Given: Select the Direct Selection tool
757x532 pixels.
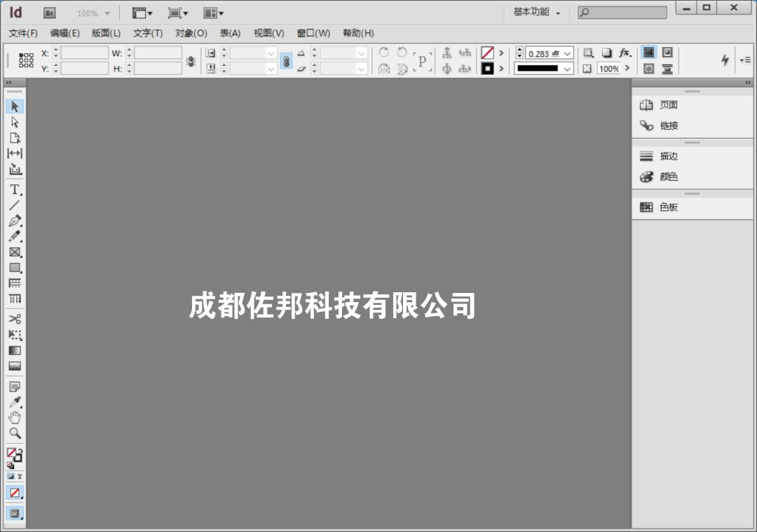Looking at the screenshot, I should tap(15, 121).
